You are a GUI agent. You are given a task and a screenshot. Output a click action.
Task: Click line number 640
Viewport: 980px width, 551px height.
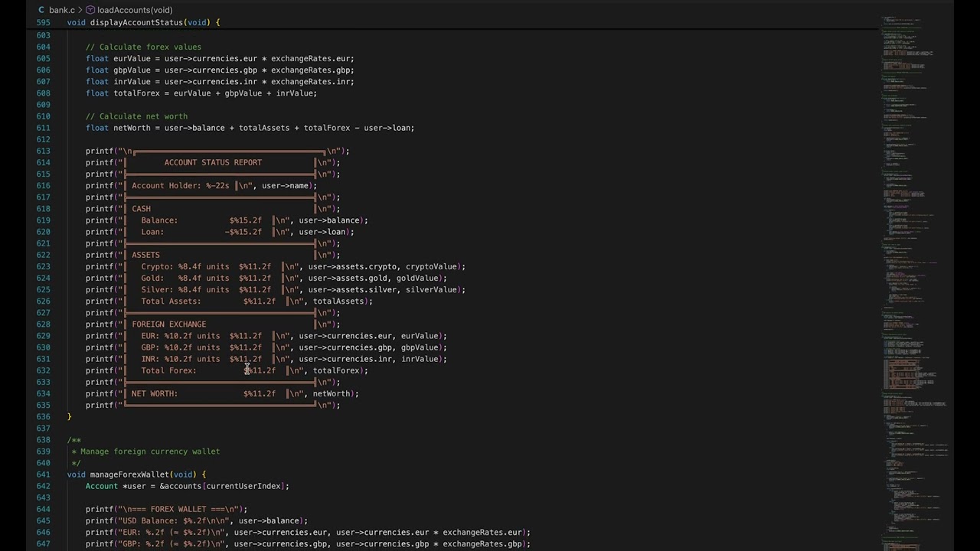(43, 463)
